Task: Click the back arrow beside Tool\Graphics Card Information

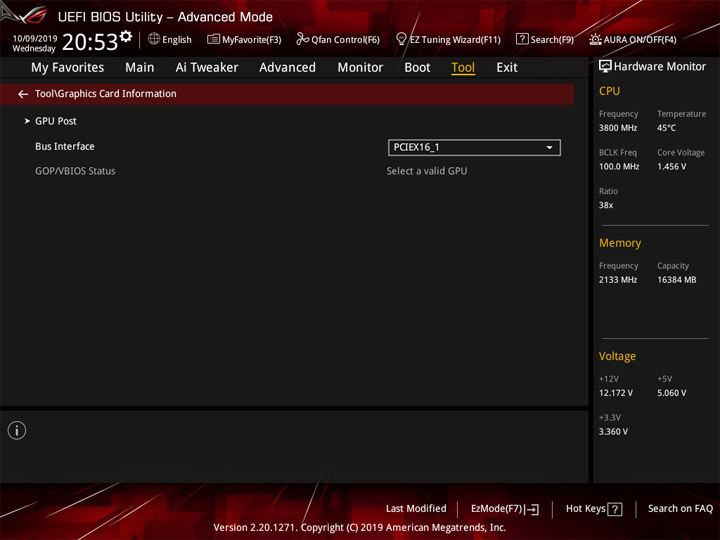Action: [23, 94]
